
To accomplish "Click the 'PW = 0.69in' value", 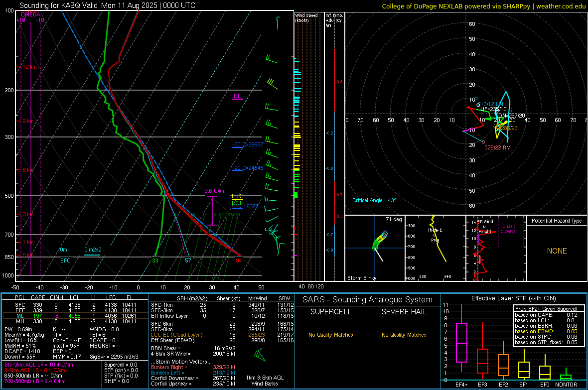I will (x=18, y=329).
